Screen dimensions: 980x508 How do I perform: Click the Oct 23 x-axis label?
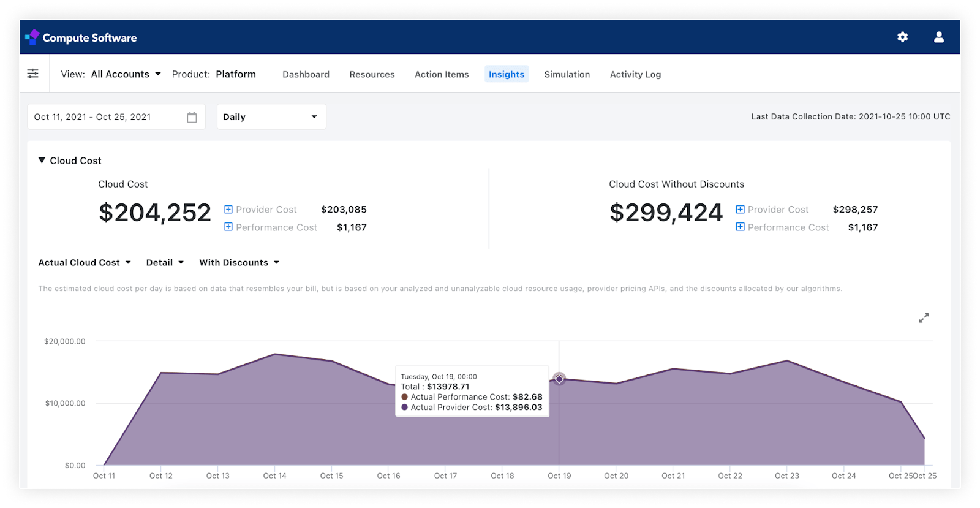click(x=786, y=476)
